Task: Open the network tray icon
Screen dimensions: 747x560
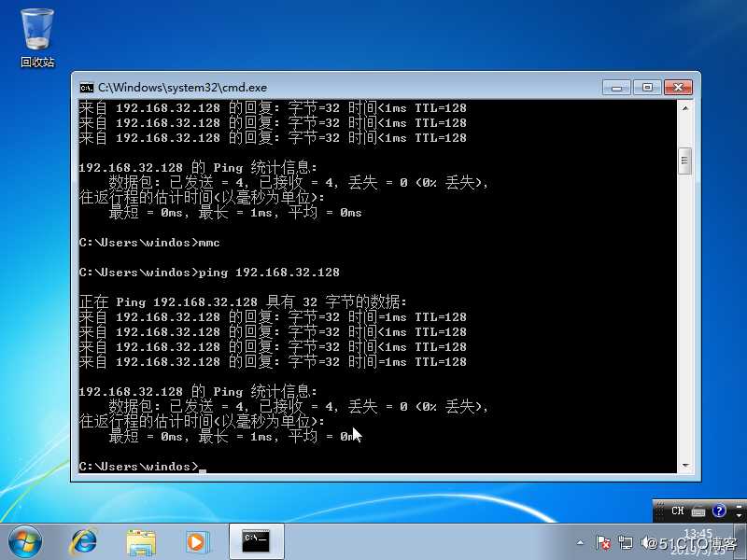Action: point(626,542)
